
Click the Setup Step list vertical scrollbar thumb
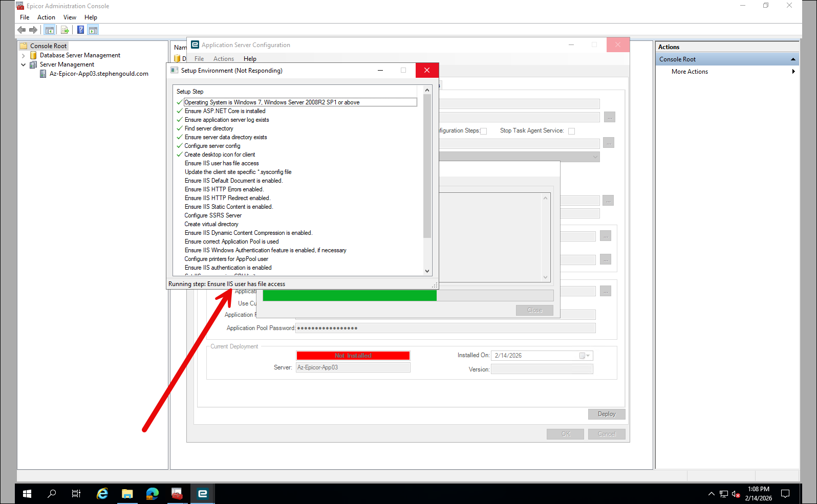pos(427,166)
